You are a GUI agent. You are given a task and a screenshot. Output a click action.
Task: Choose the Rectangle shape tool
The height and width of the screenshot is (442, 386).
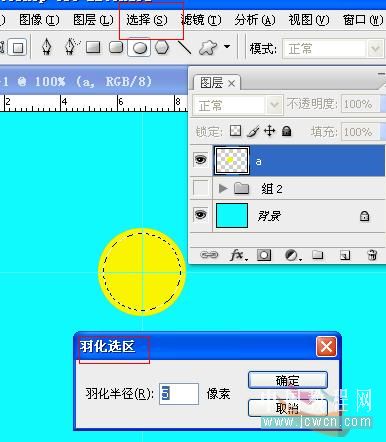(93, 47)
